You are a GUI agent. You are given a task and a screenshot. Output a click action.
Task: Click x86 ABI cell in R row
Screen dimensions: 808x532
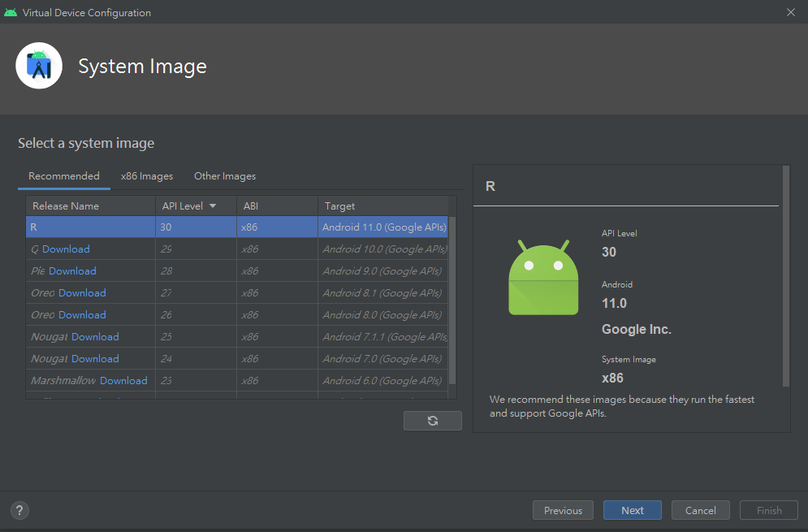[x=277, y=227]
